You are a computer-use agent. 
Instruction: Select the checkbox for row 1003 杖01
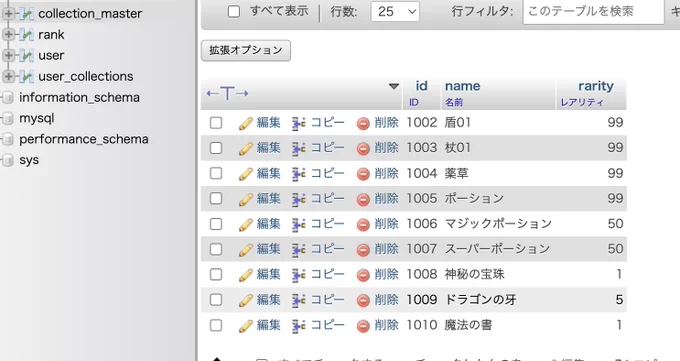click(216, 148)
